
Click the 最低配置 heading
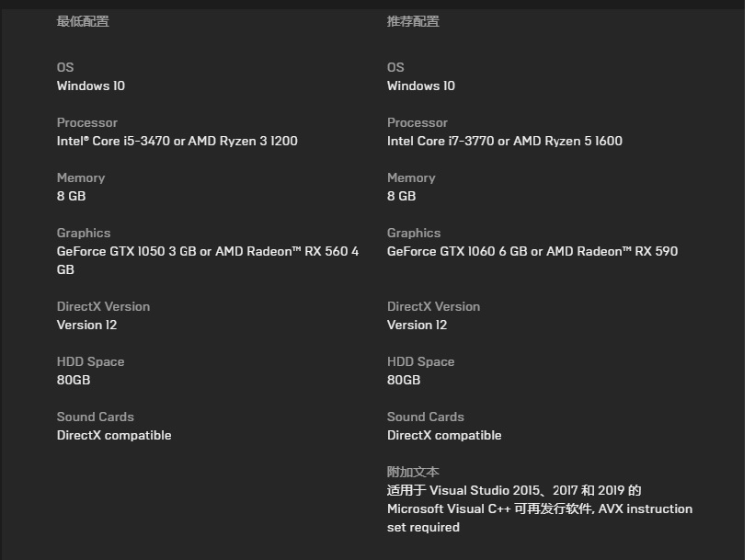(x=83, y=22)
